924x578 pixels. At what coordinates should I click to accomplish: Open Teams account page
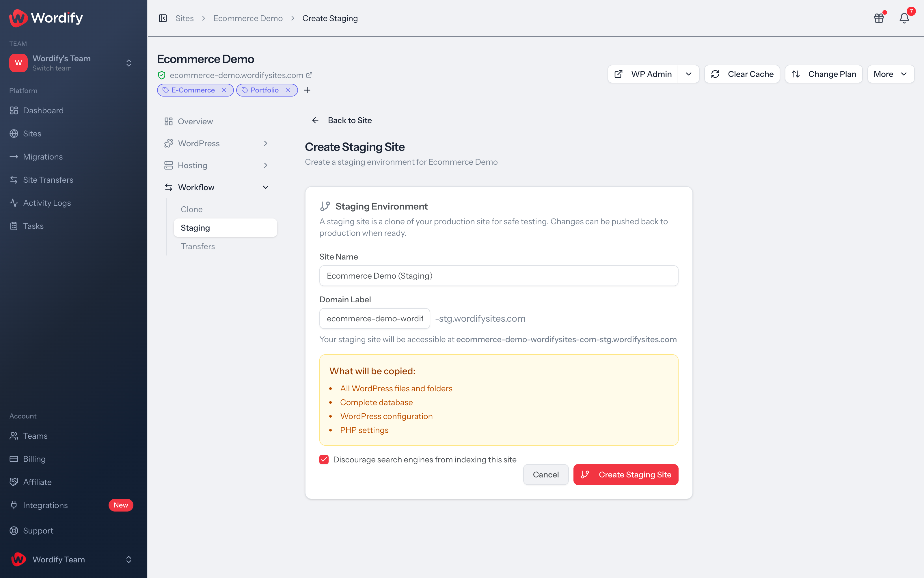click(73, 436)
